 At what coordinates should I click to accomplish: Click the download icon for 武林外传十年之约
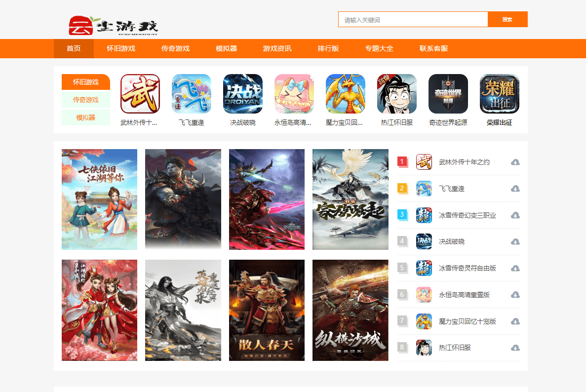[x=515, y=162]
